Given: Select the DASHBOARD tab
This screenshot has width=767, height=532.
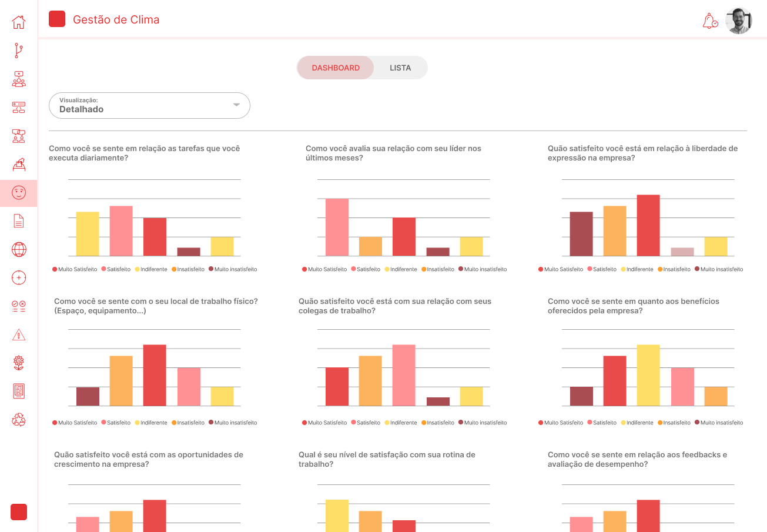Looking at the screenshot, I should [x=336, y=68].
